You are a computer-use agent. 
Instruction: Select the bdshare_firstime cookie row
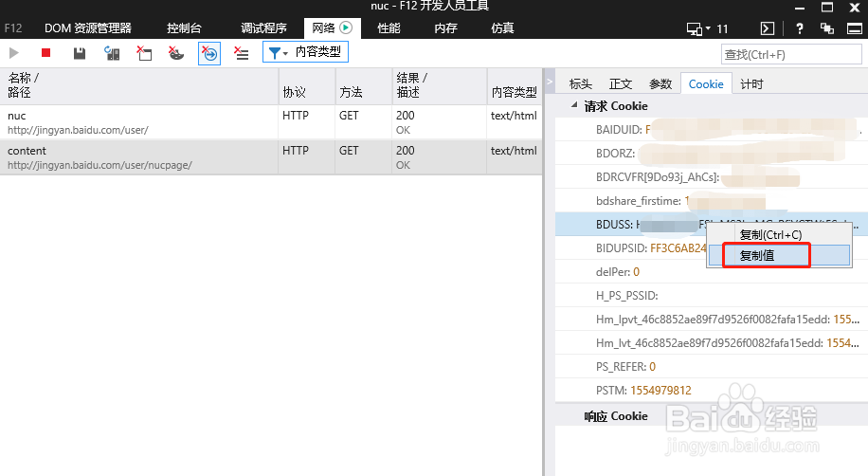712,201
